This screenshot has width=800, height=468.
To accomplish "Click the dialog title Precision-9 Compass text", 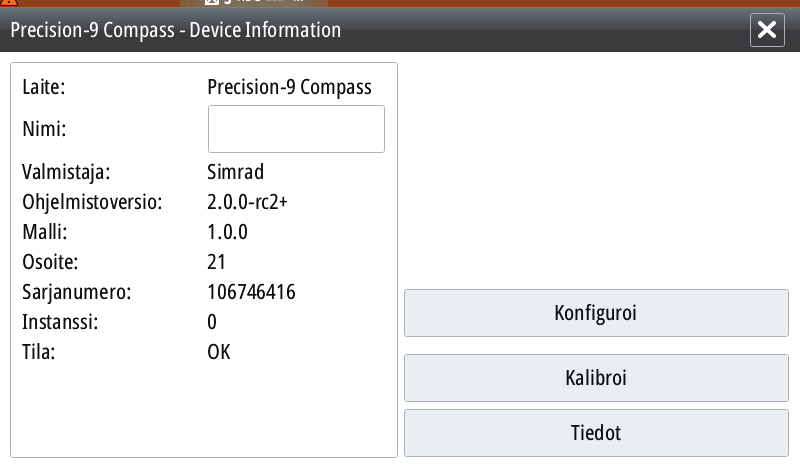I will [x=92, y=30].
